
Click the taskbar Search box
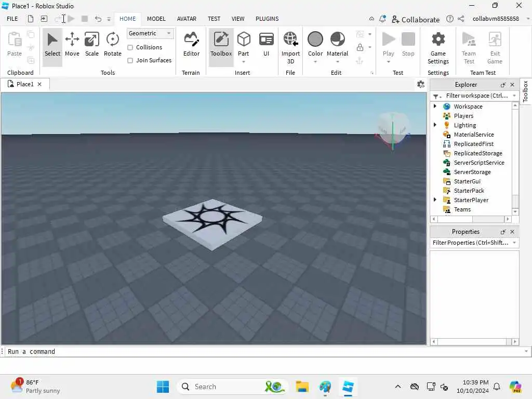point(232,387)
